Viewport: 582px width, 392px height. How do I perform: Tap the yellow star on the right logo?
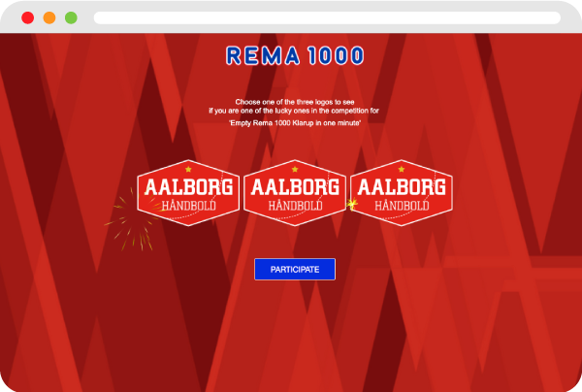402,169
